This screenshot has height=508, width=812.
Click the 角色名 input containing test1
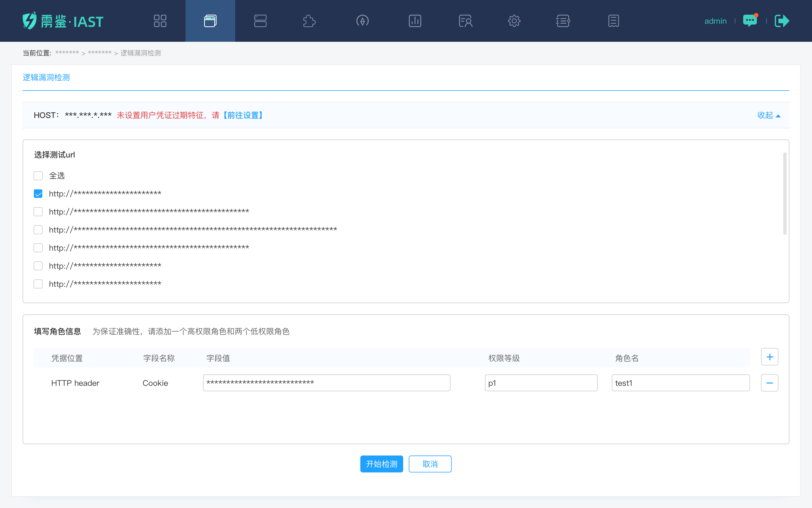click(x=680, y=383)
